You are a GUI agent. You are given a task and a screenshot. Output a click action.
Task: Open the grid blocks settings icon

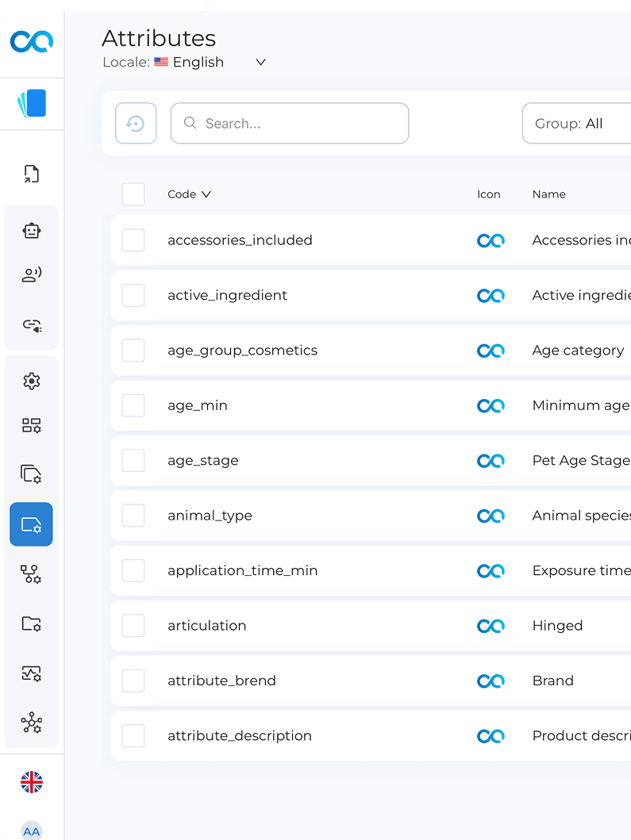(32, 426)
